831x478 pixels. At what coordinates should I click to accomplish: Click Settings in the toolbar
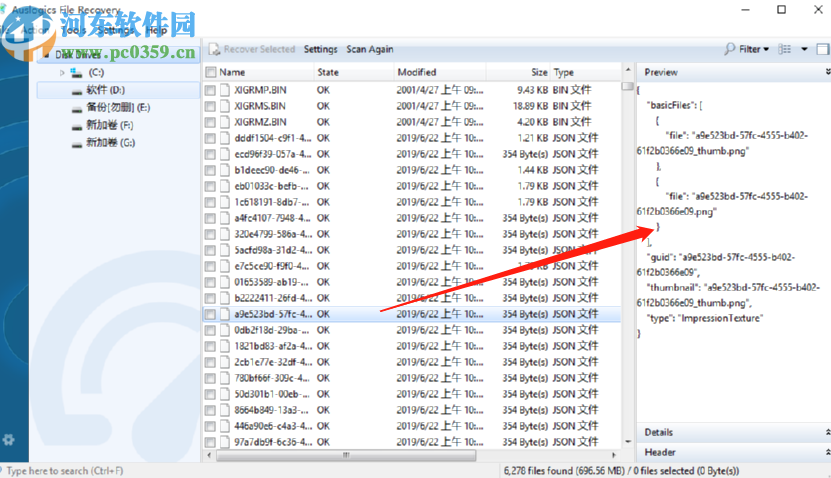click(321, 49)
